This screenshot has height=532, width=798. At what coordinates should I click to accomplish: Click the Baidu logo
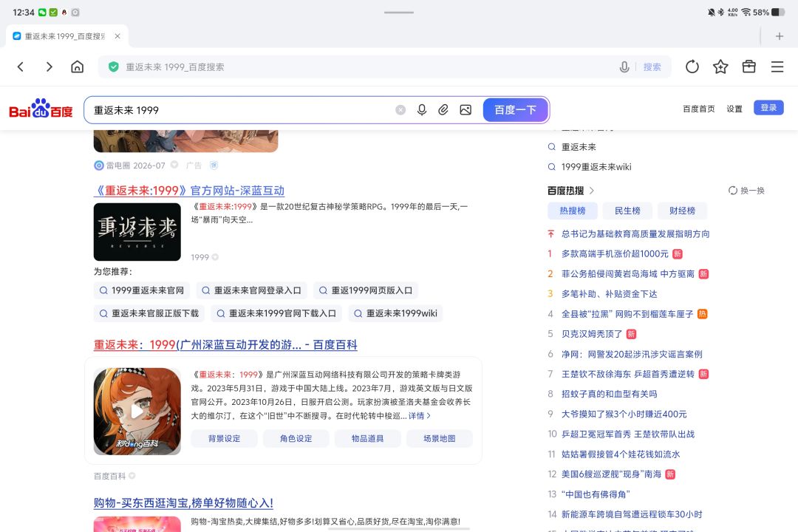(41, 109)
